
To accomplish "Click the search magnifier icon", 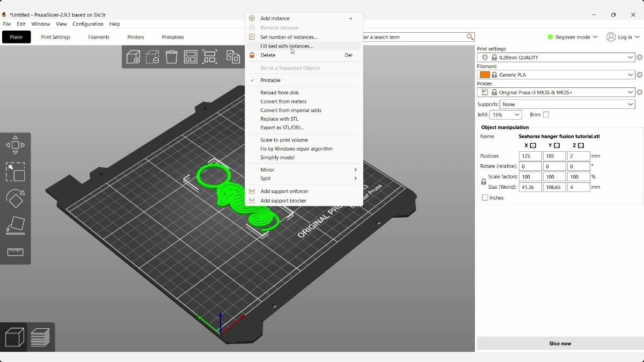I will pyautogui.click(x=470, y=37).
